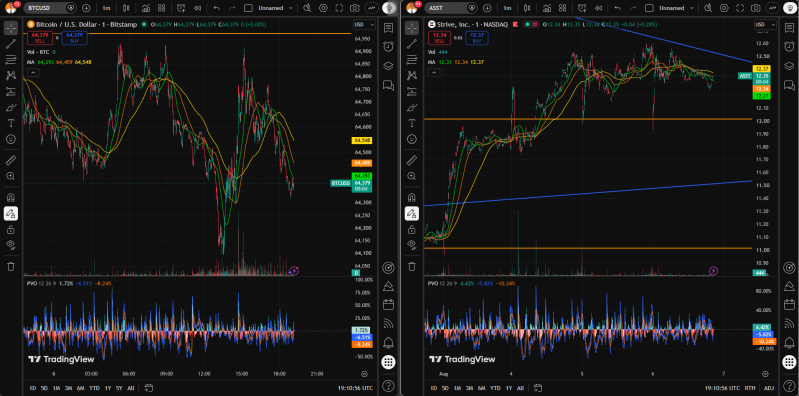799x396 pixels.
Task: Take a chart snapshot in BTCUSD window
Action: click(355, 8)
